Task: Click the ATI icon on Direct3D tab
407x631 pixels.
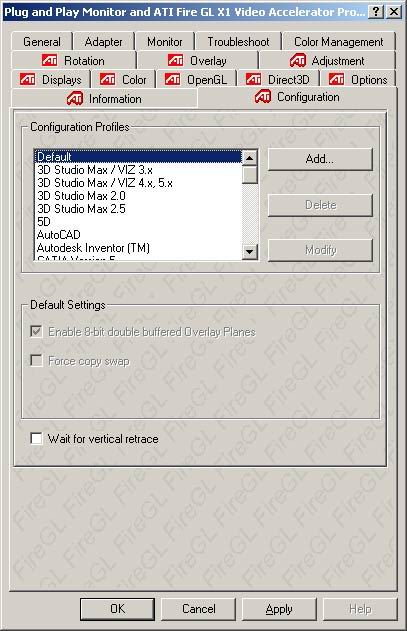Action: 254,79
